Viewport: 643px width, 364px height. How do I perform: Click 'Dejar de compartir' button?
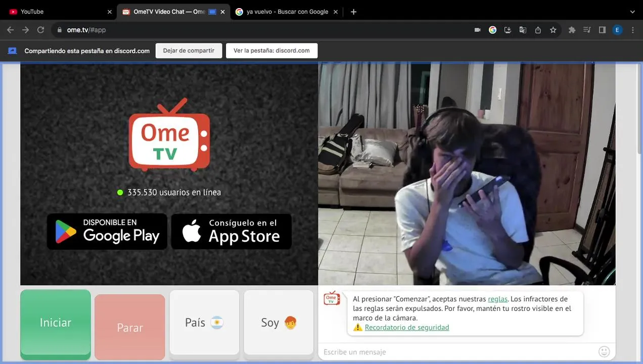(189, 51)
